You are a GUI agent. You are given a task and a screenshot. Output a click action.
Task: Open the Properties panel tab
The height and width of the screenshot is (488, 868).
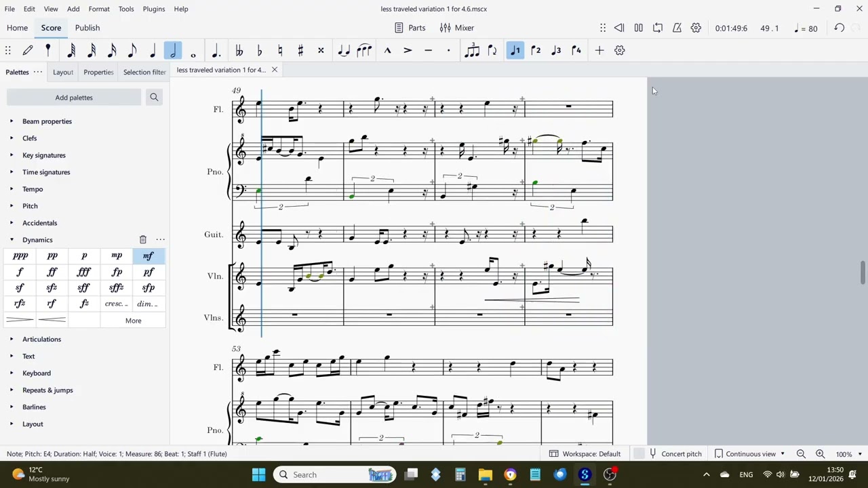point(98,72)
